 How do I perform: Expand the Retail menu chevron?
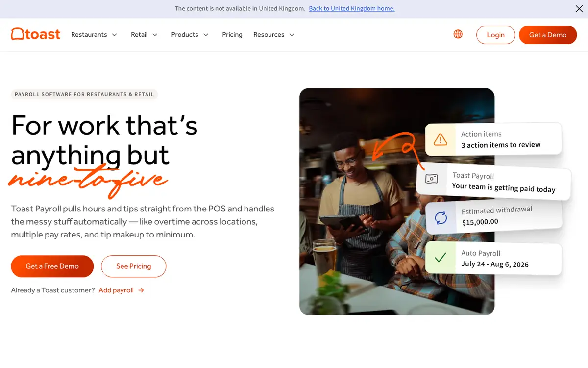coord(155,35)
